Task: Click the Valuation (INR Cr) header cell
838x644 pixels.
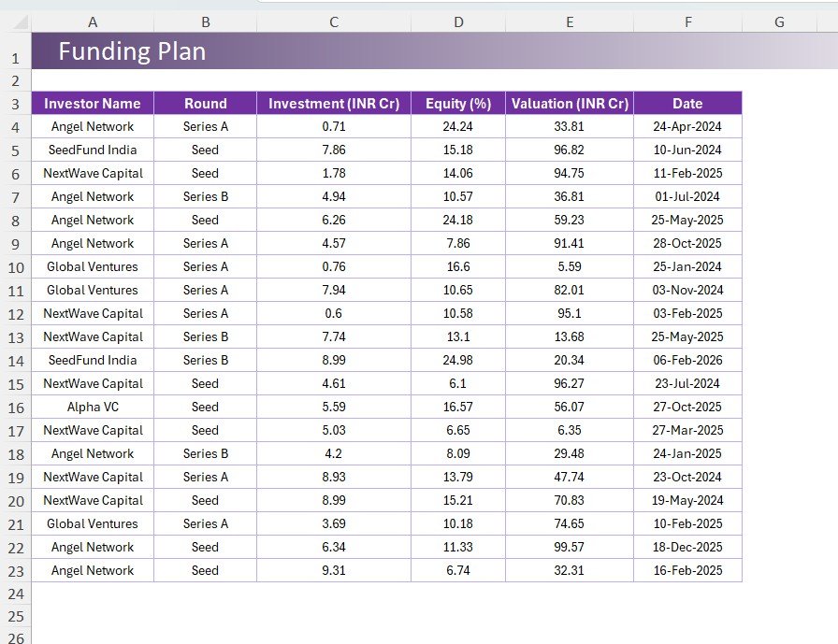Action: (x=569, y=103)
